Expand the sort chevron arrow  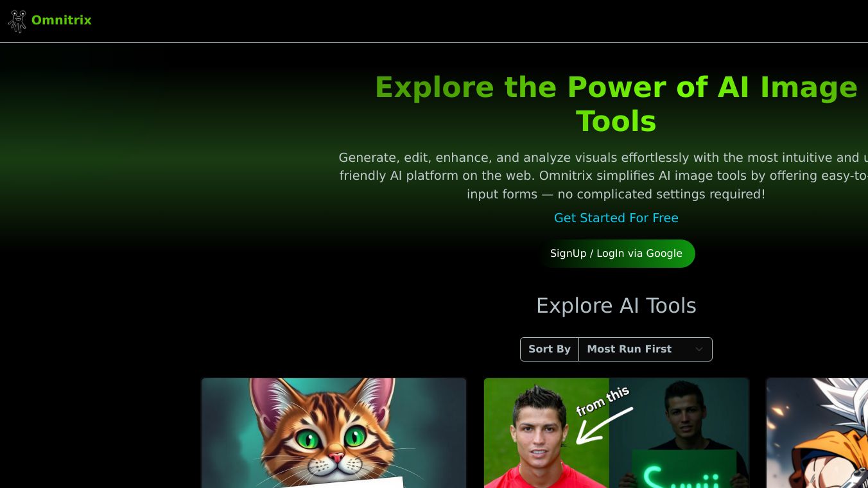699,349
